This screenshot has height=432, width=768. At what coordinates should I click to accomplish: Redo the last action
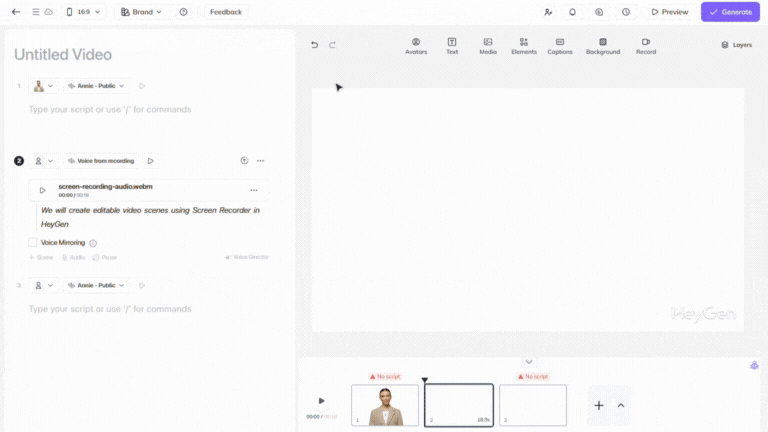332,45
